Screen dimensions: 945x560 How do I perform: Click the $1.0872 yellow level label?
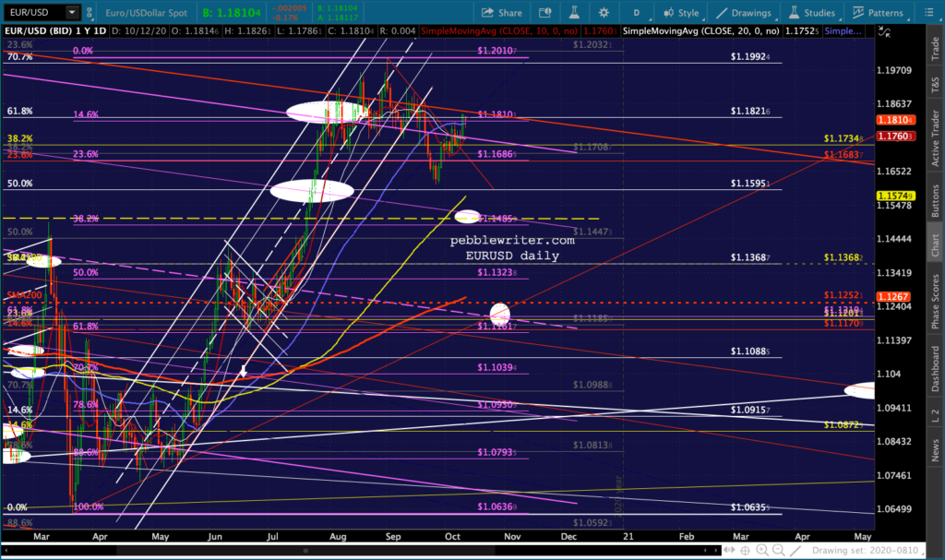coord(843,425)
